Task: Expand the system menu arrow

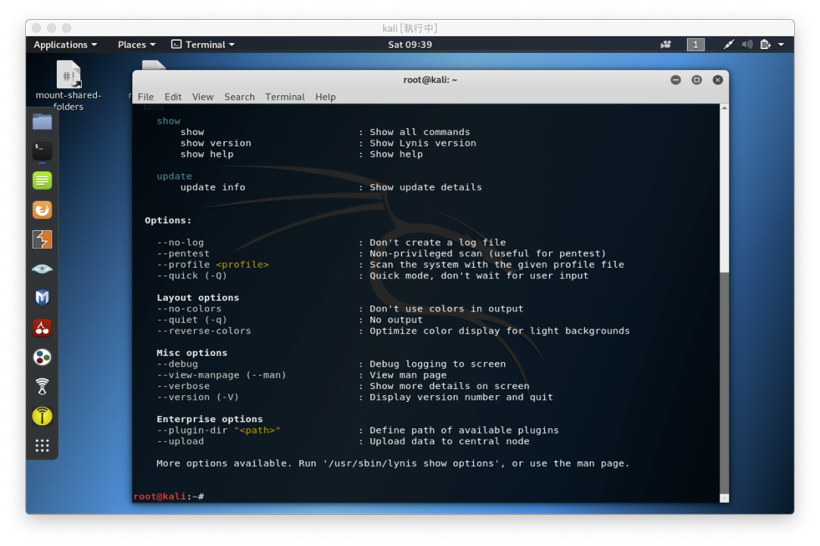Action: 781,44
